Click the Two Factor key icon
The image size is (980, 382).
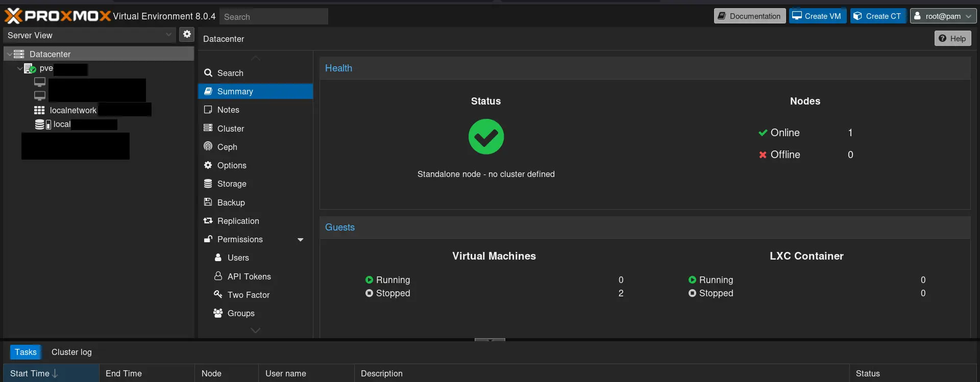pos(218,294)
